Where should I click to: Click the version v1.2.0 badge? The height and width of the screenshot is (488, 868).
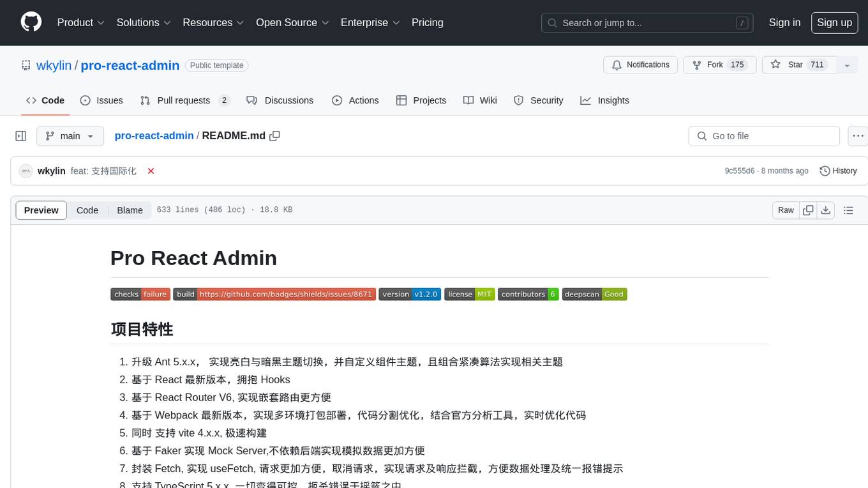[410, 294]
